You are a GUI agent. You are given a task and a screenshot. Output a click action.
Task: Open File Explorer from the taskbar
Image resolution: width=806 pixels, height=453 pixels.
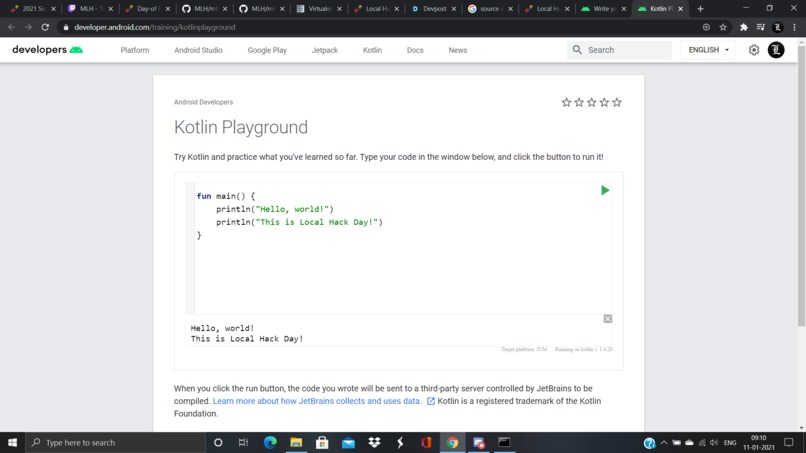[x=296, y=442]
